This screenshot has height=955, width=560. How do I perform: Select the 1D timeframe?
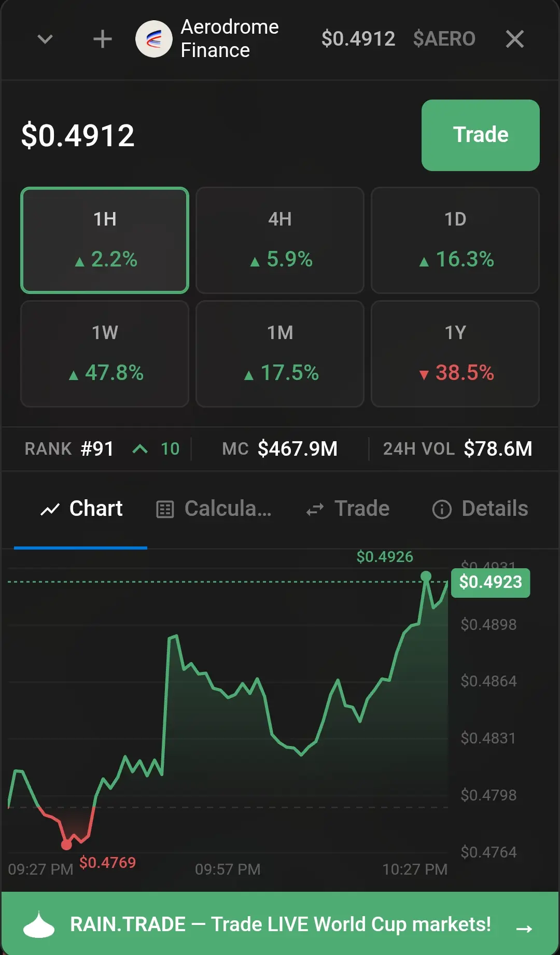[455, 240]
